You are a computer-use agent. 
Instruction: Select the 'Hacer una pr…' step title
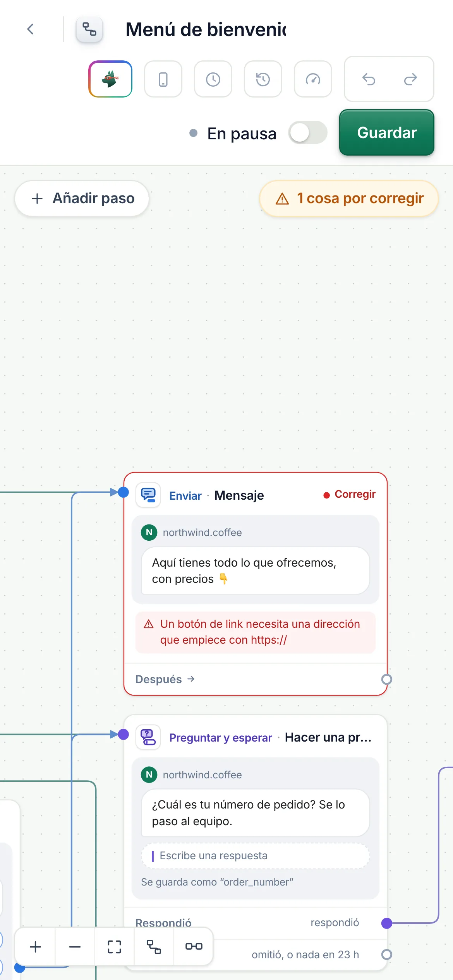click(328, 738)
